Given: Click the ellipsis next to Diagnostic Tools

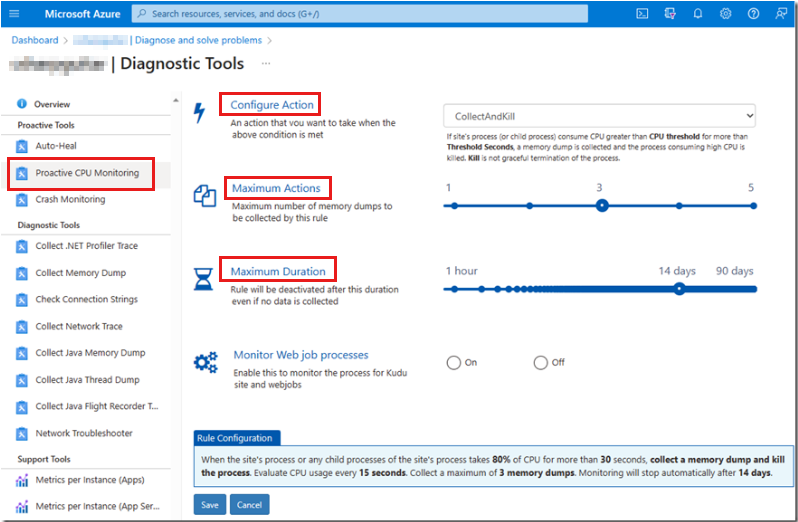Looking at the screenshot, I should pyautogui.click(x=266, y=64).
